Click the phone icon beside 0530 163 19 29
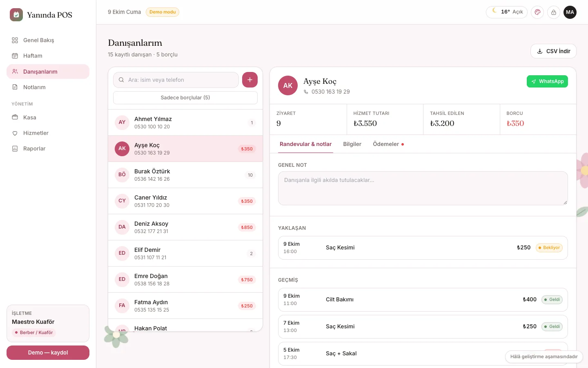588x368 pixels. click(x=306, y=92)
